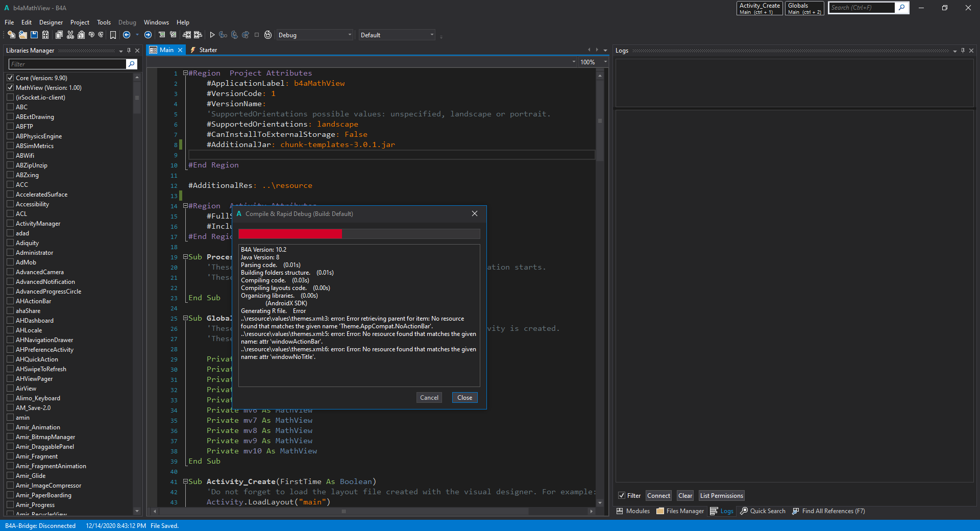Click the Restart circular arrow icon
The height and width of the screenshot is (531, 980).
point(268,35)
